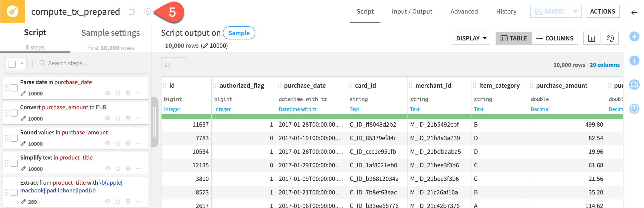Image resolution: width=644 pixels, height=208 pixels.
Task: Open the select-all steps dropdown arrow
Action: click(x=22, y=64)
